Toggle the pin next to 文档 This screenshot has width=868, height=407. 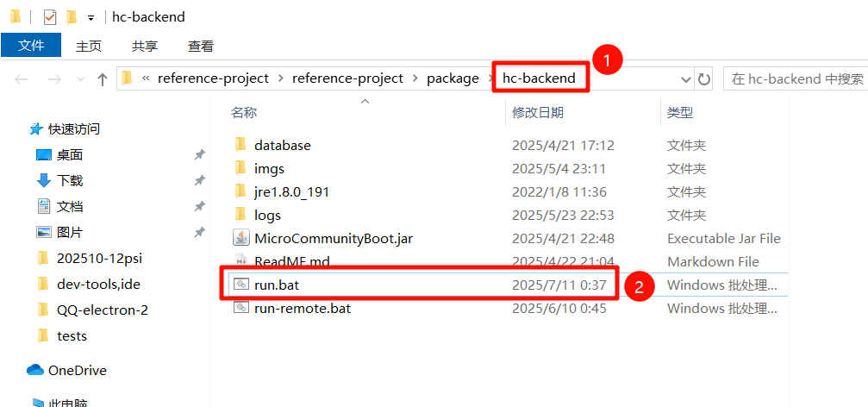pyautogui.click(x=199, y=207)
